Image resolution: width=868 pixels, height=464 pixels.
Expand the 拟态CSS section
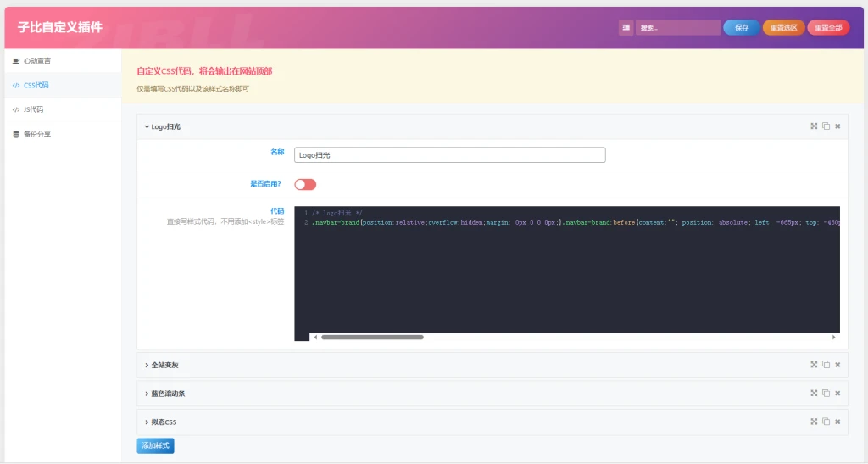[164, 422]
